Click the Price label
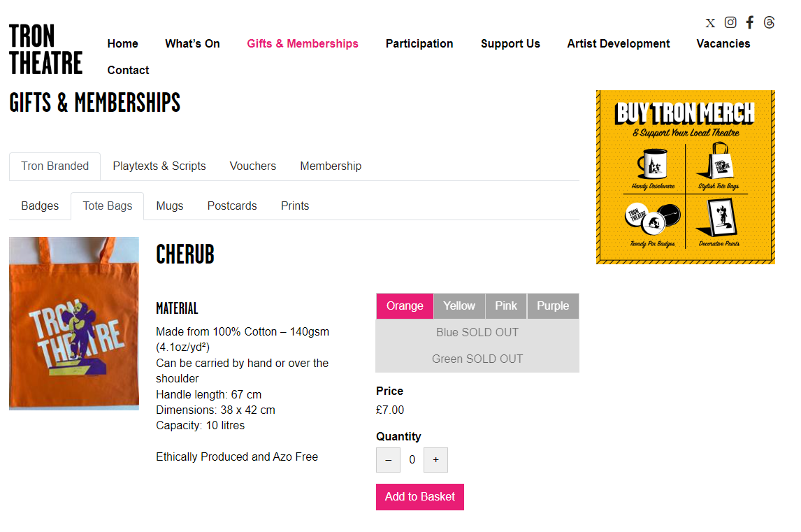The width and height of the screenshot is (801, 532). [x=389, y=391]
